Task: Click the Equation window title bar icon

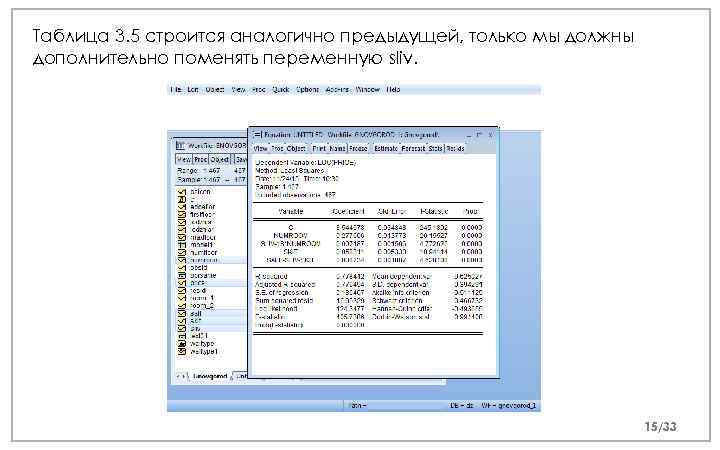Action: 257,135
